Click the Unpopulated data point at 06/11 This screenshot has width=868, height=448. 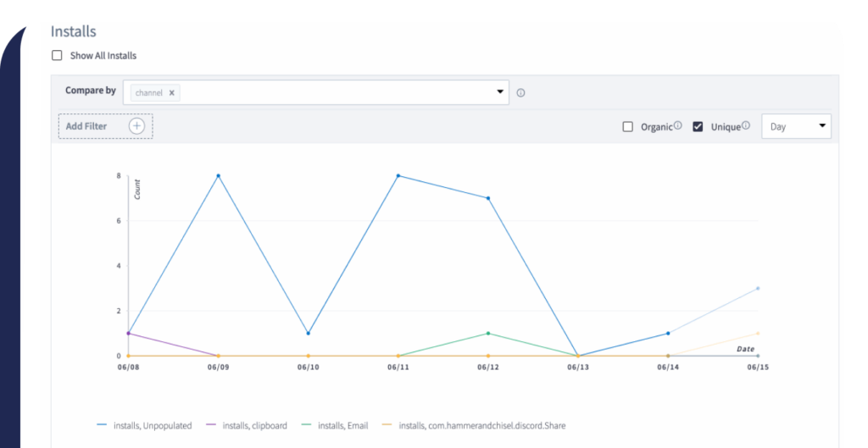point(398,176)
